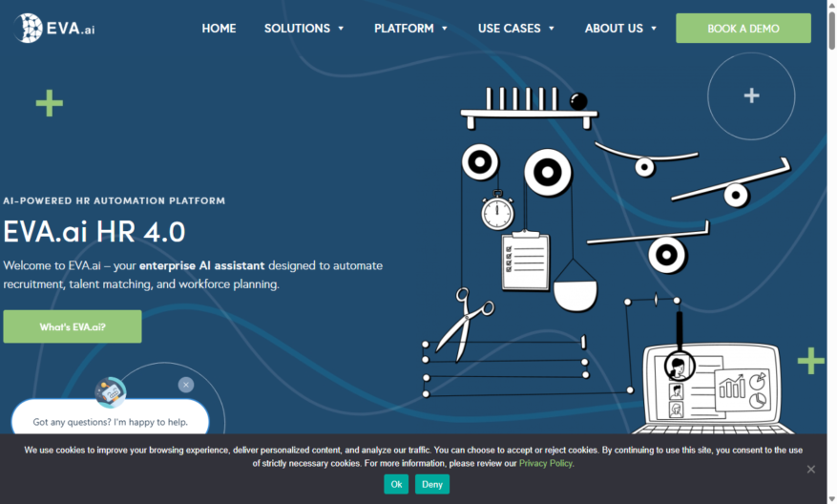This screenshot has width=837, height=504.
Task: Click the What's EVA.ai? button
Action: [x=73, y=326]
